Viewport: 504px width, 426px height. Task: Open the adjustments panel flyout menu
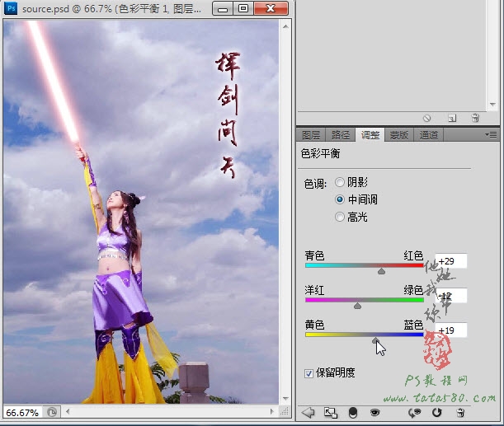(x=491, y=135)
